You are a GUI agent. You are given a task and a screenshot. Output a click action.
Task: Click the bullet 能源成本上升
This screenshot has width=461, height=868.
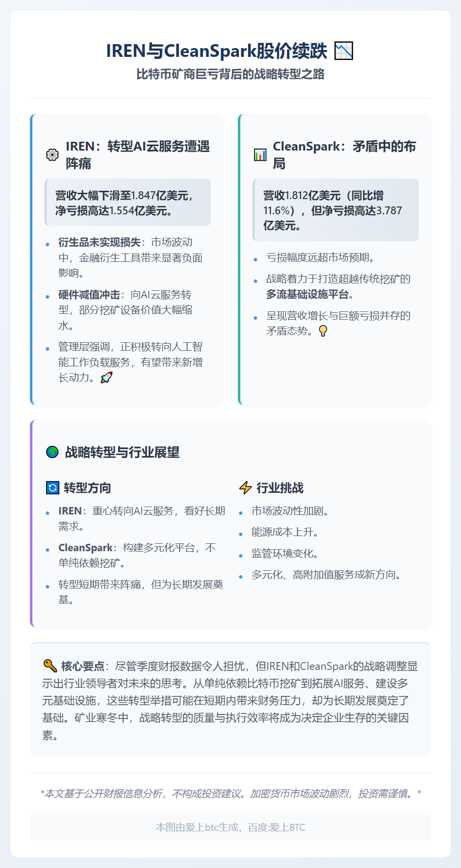pyautogui.click(x=285, y=532)
